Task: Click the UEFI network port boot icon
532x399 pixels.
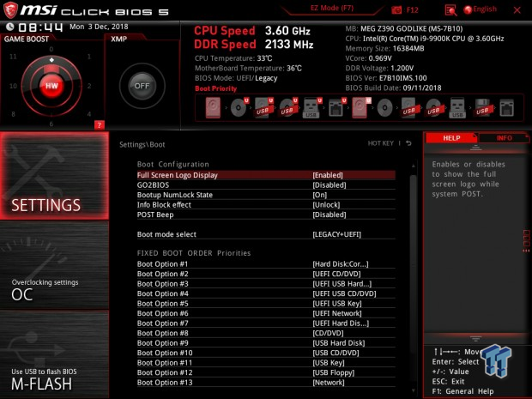Action: (x=336, y=108)
